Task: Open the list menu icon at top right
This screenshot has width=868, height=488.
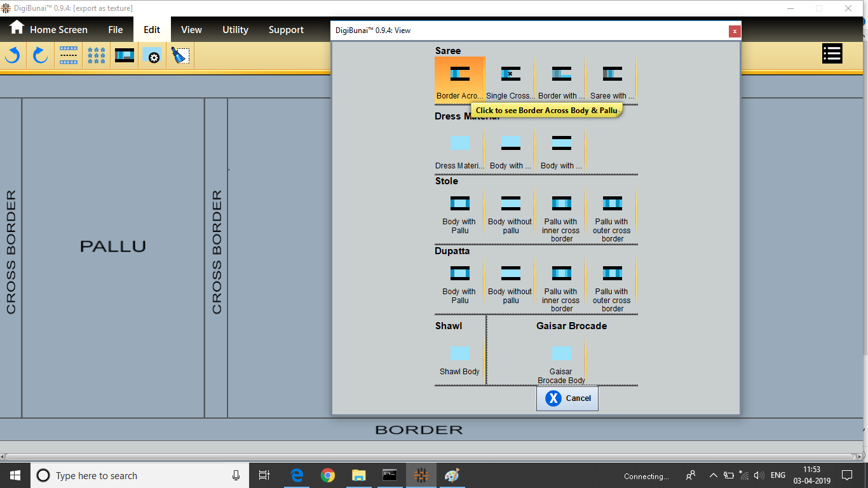Action: point(832,54)
